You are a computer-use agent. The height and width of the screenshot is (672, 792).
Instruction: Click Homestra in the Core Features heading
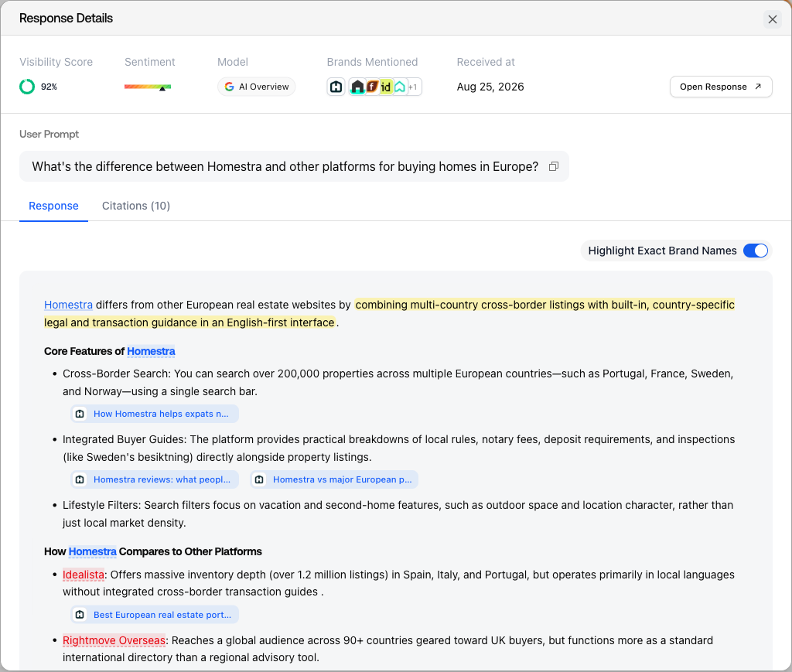[x=151, y=351]
